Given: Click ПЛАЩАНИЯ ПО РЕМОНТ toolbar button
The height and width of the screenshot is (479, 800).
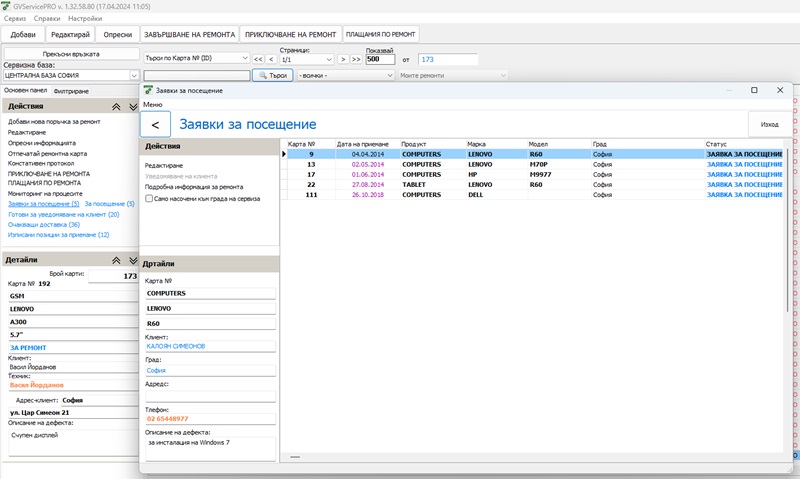Looking at the screenshot, I should pyautogui.click(x=381, y=34).
